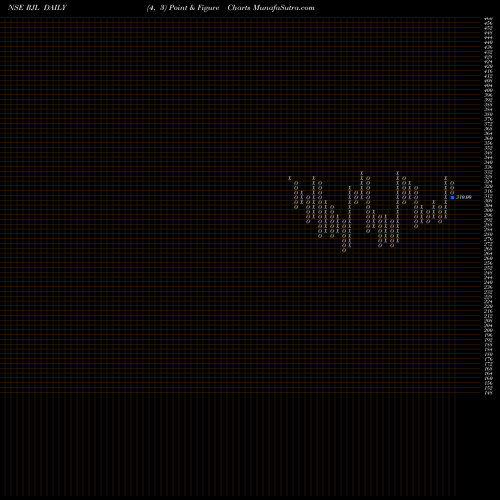Click the isolated X mark at the far left of the plot

pyautogui.click(x=290, y=178)
